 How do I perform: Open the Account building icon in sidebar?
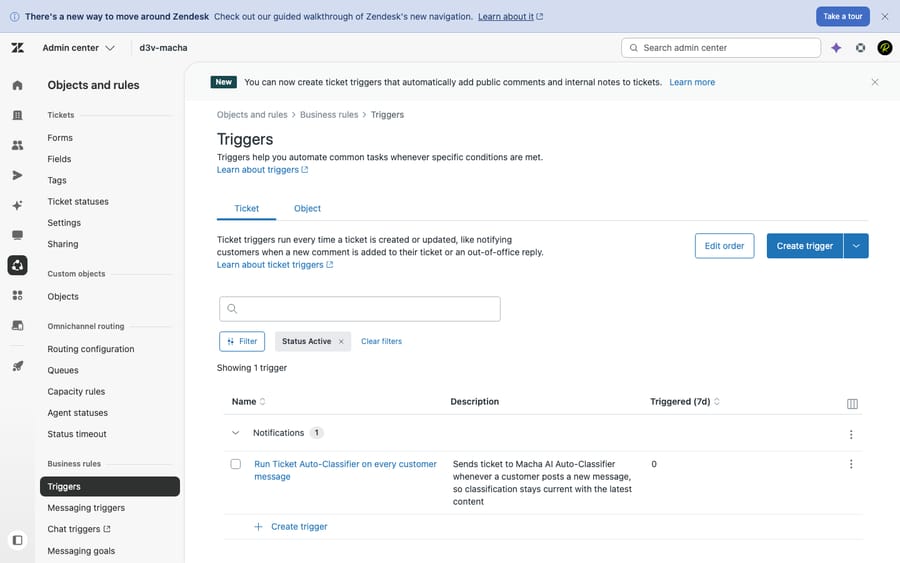click(17, 115)
